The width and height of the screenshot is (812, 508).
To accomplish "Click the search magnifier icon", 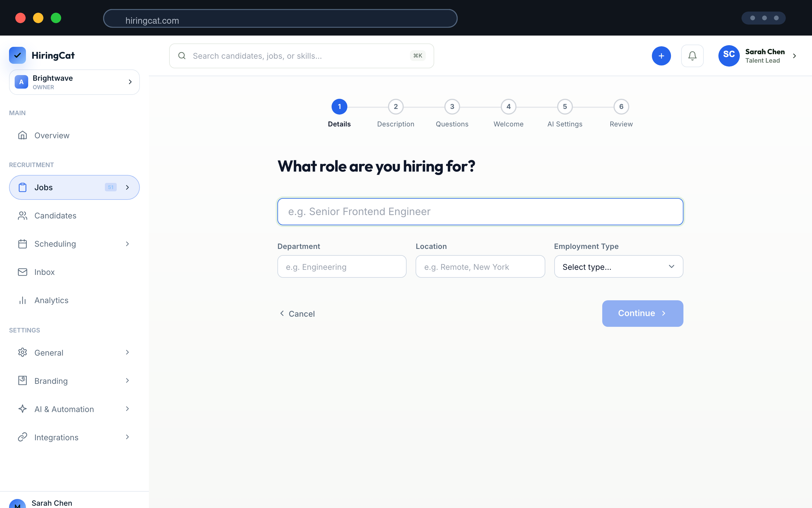I will pyautogui.click(x=182, y=56).
